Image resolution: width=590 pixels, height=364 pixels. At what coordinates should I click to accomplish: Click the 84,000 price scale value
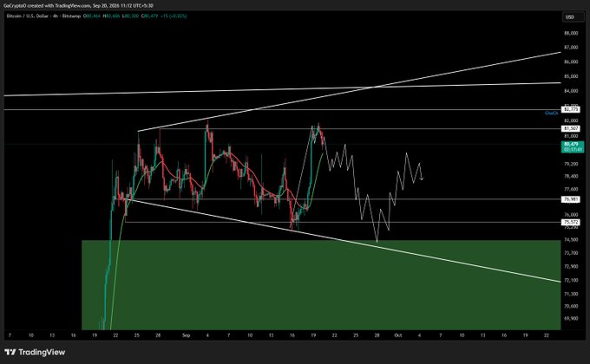coord(571,91)
